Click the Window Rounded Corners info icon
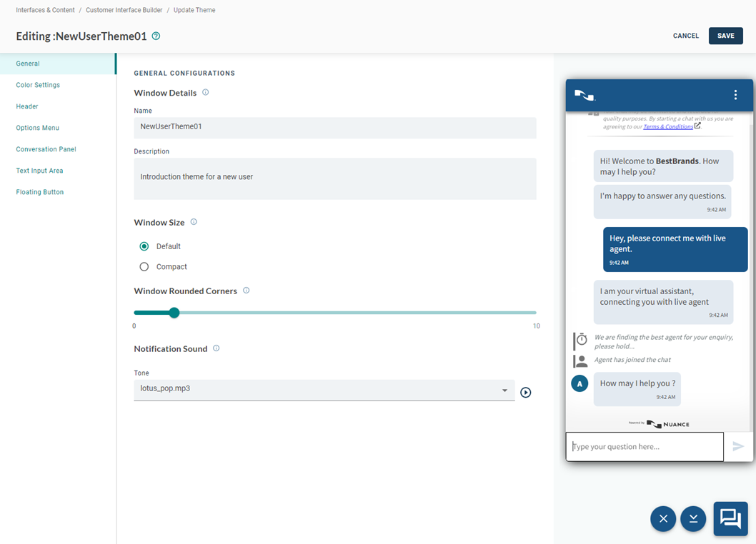 pos(246,291)
